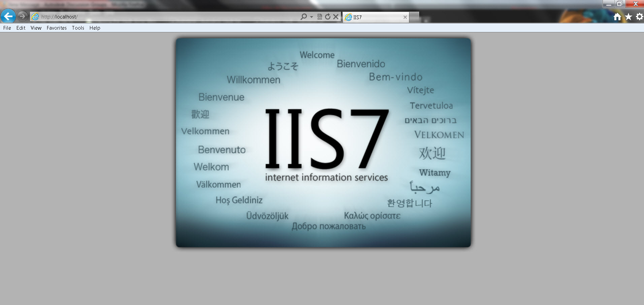This screenshot has width=644, height=305.
Task: Open the address bar autocomplete dropdown arrow
Action: pos(311,17)
